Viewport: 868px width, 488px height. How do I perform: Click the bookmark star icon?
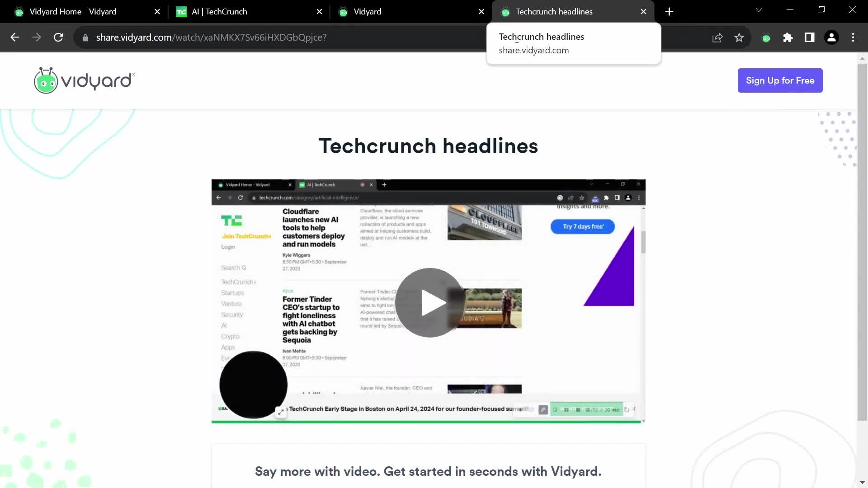(739, 38)
